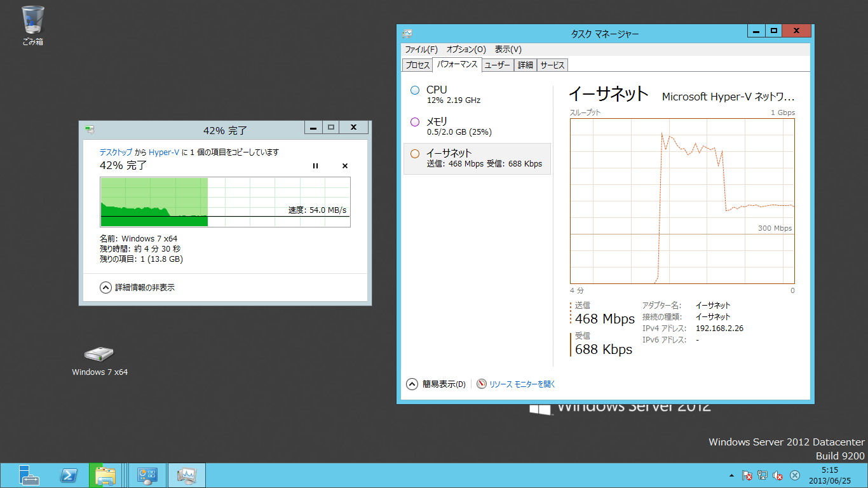
Task: Click the Ethernet throughput graph
Action: coord(682,201)
